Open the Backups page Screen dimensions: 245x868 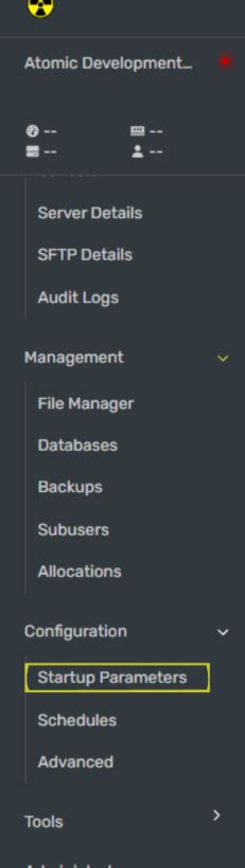click(x=70, y=487)
